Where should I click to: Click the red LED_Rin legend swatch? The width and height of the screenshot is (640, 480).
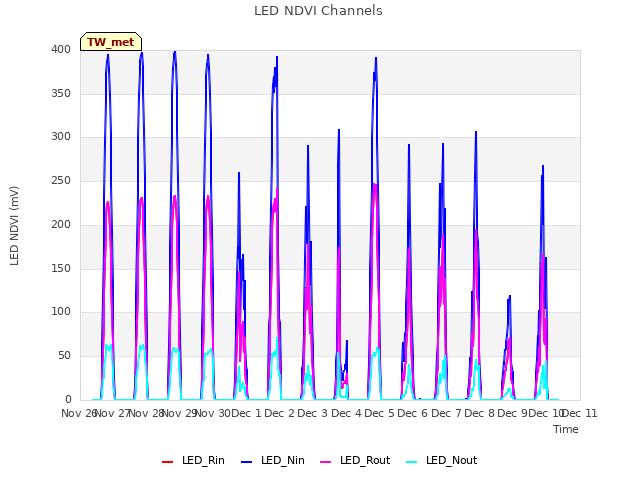click(x=167, y=462)
